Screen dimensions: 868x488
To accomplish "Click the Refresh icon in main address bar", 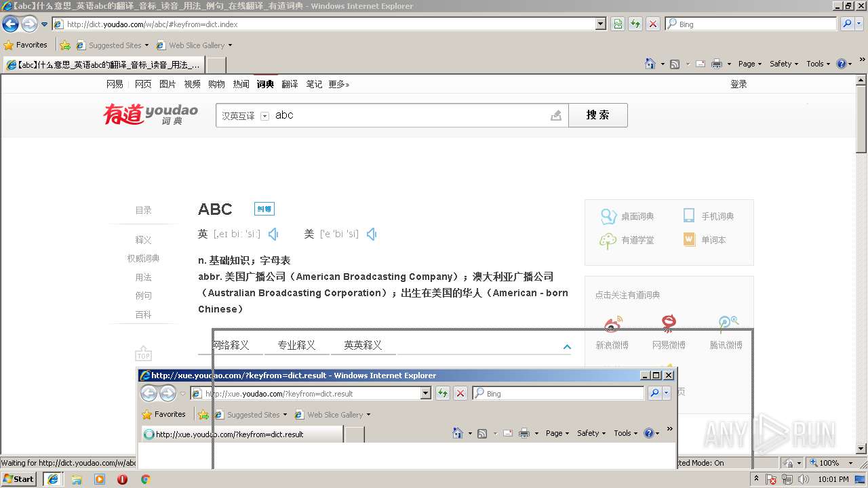I will pyautogui.click(x=635, y=24).
